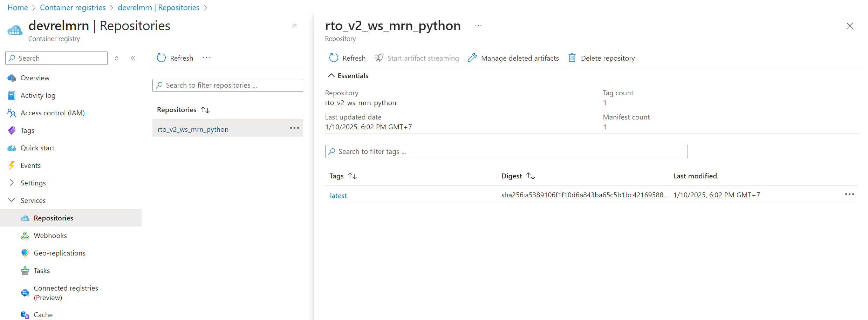Viewport: 868px width, 320px height.
Task: Open the latest tag link
Action: (338, 196)
